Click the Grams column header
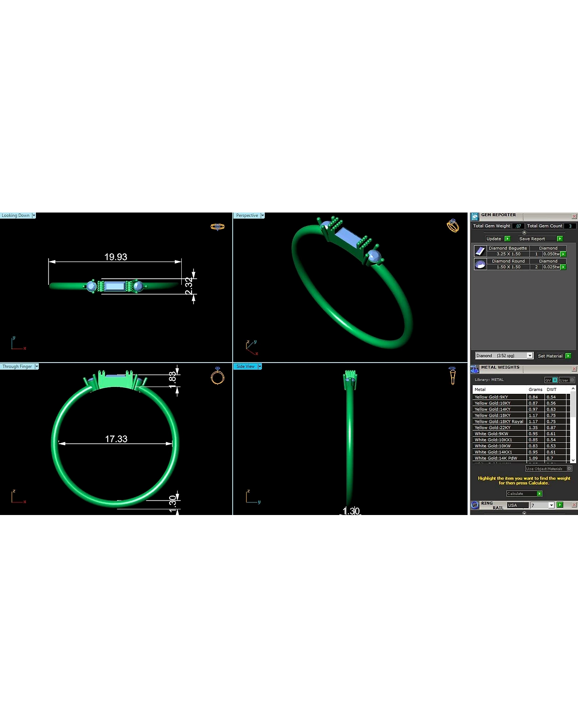This screenshot has height=728, width=578. point(535,389)
